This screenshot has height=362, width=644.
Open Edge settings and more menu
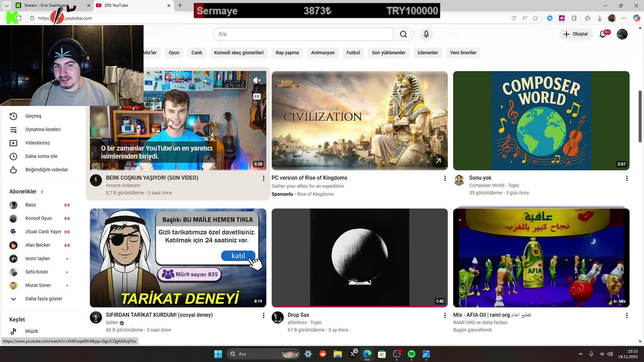[x=624, y=18]
